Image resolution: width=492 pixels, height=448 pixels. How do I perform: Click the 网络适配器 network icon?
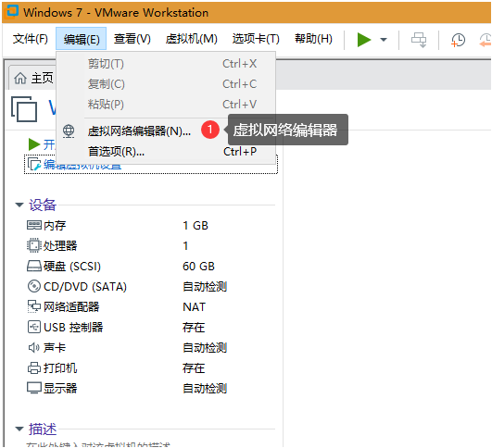coord(34,306)
